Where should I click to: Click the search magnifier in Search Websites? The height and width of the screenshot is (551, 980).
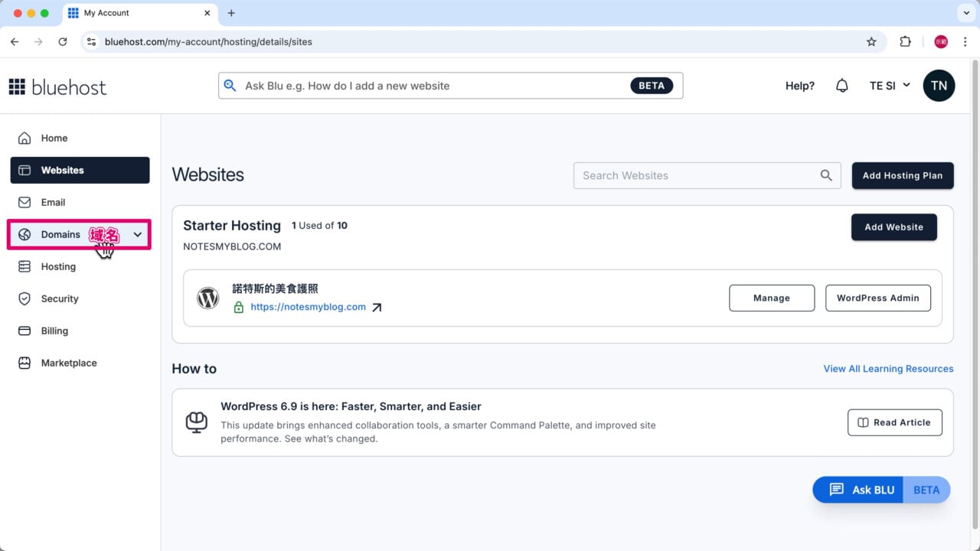(x=826, y=175)
